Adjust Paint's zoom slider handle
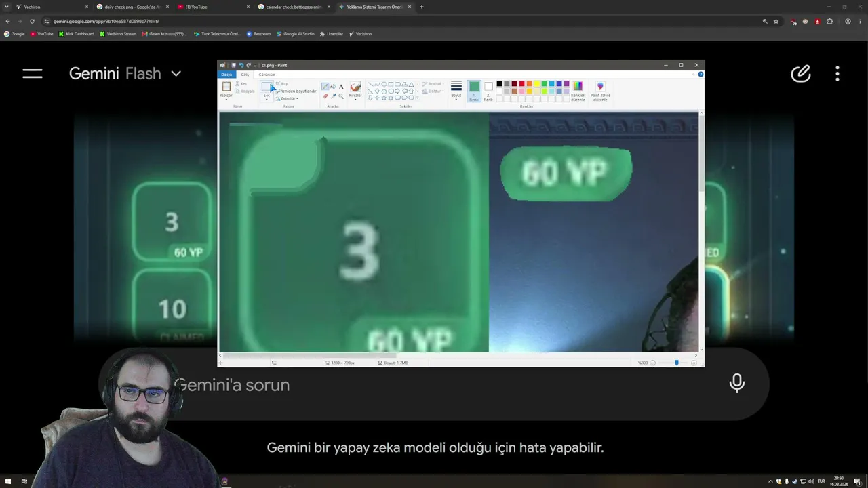868x488 pixels. [676, 363]
